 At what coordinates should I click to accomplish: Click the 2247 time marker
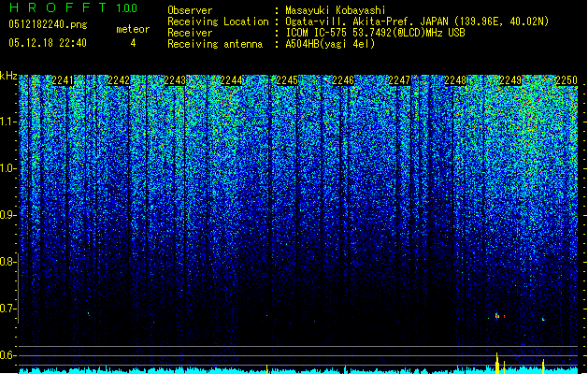coord(399,80)
